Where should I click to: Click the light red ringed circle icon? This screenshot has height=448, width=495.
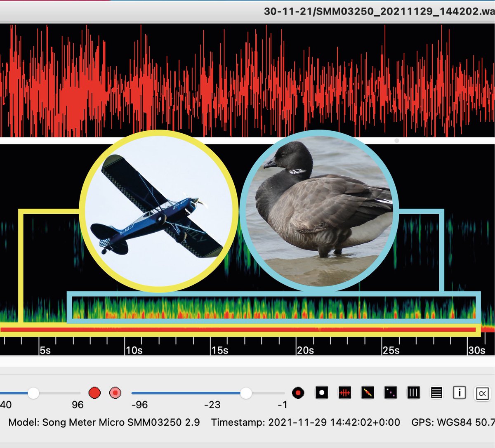pyautogui.click(x=115, y=393)
